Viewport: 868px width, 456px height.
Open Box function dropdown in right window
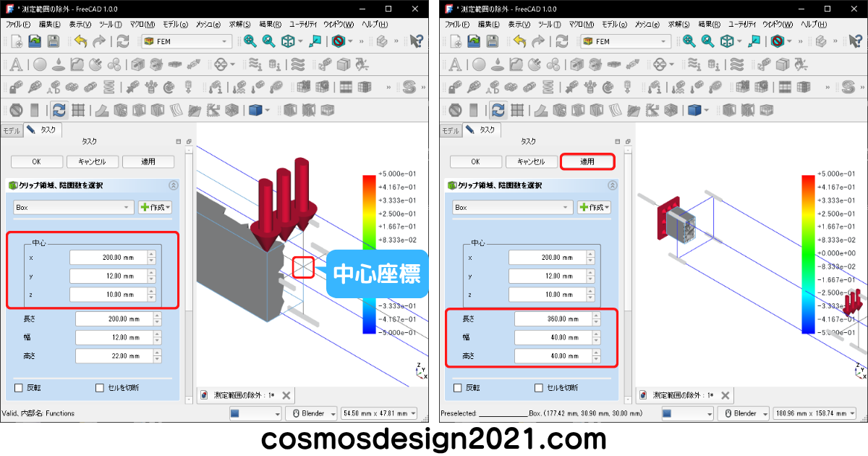(513, 207)
